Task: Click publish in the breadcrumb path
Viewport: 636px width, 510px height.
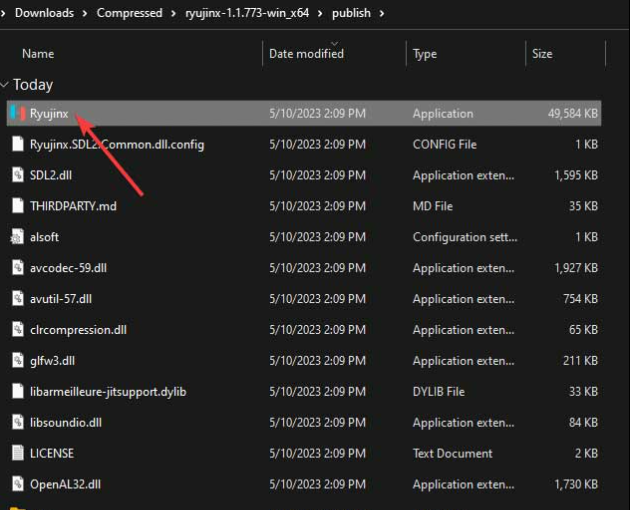Action: click(x=351, y=13)
